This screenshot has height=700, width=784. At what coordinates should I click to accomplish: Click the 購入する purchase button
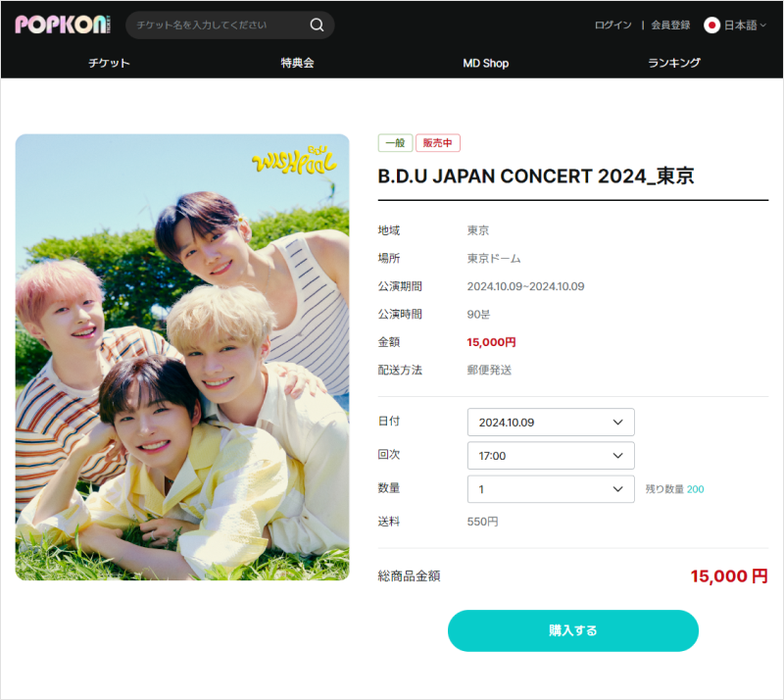click(573, 630)
